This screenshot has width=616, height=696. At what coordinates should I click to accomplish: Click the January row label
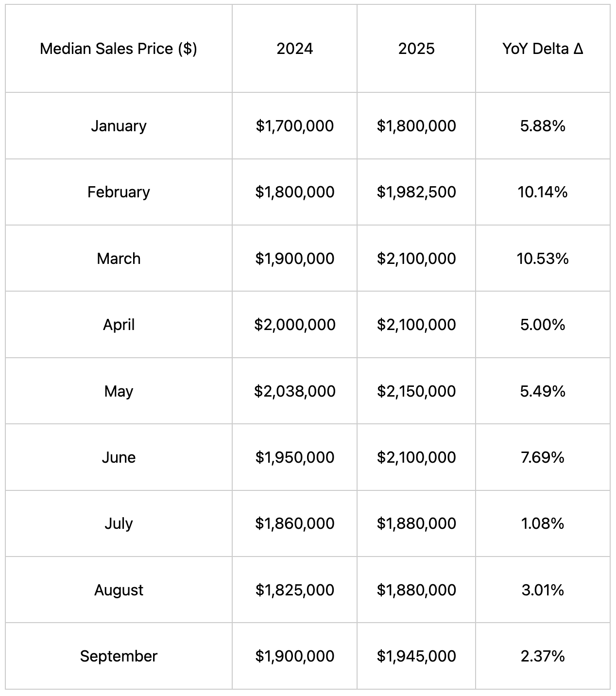tap(119, 126)
